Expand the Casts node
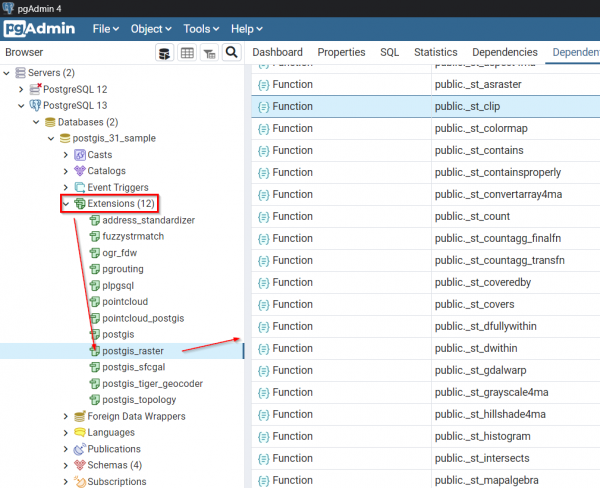The image size is (600, 488). pyautogui.click(x=66, y=155)
